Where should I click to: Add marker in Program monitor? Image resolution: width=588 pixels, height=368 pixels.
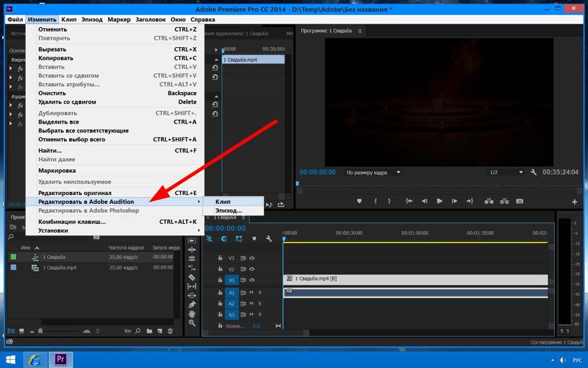tap(359, 201)
